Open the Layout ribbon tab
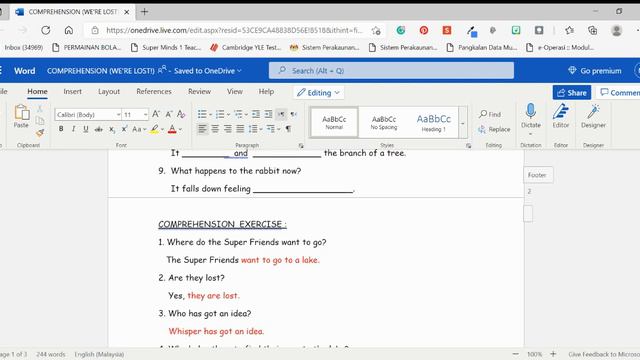Viewport: 640px width, 360px height. coord(109,91)
